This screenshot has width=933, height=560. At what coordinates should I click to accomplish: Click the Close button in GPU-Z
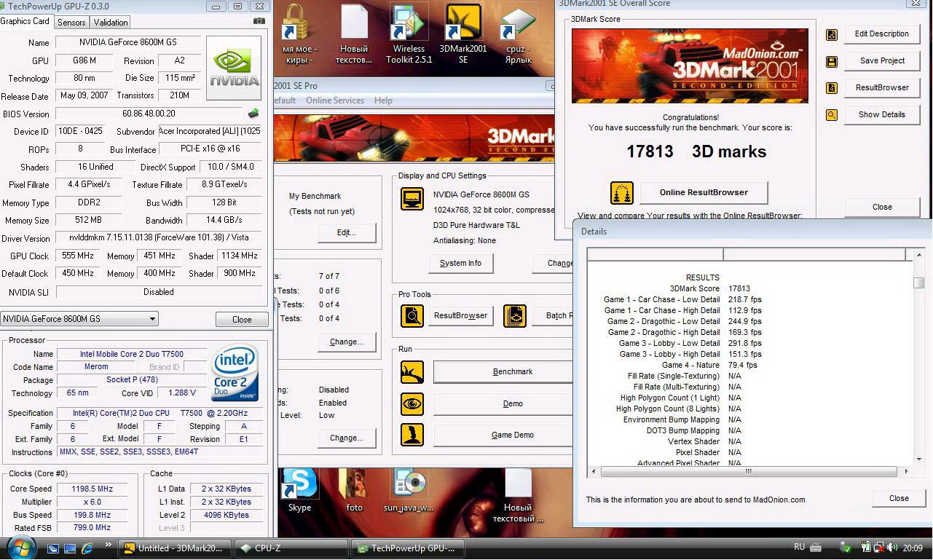tap(242, 320)
